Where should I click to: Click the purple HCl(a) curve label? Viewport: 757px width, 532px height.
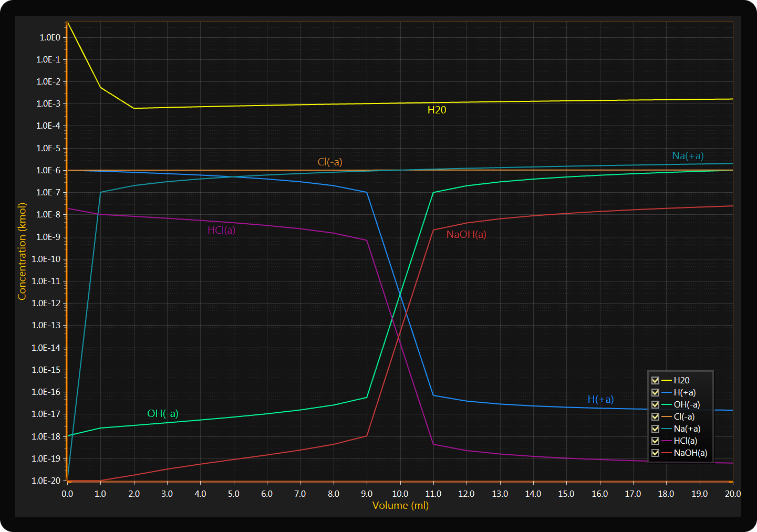(221, 230)
